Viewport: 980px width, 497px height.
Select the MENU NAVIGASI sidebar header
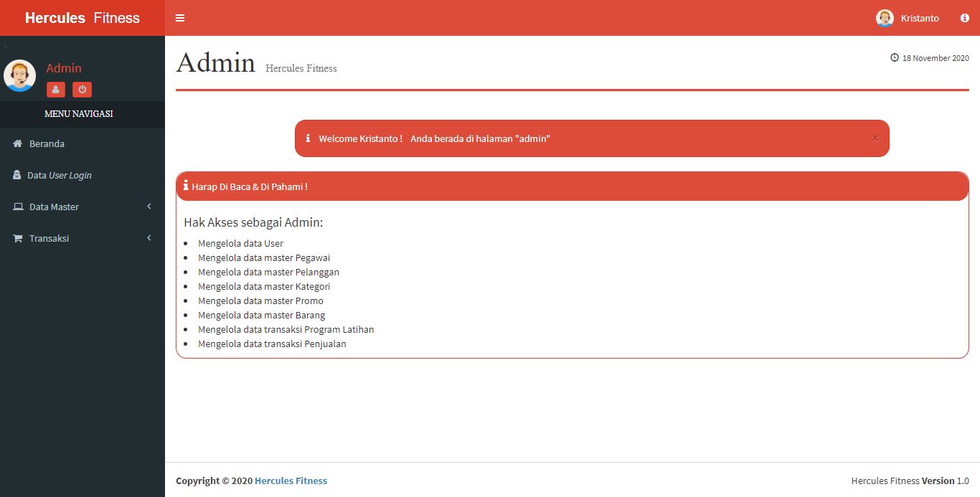78,114
